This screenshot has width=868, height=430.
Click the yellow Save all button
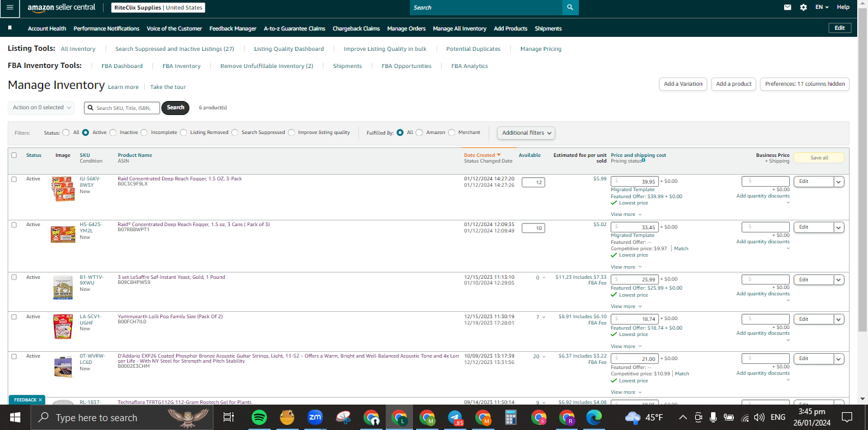(819, 158)
